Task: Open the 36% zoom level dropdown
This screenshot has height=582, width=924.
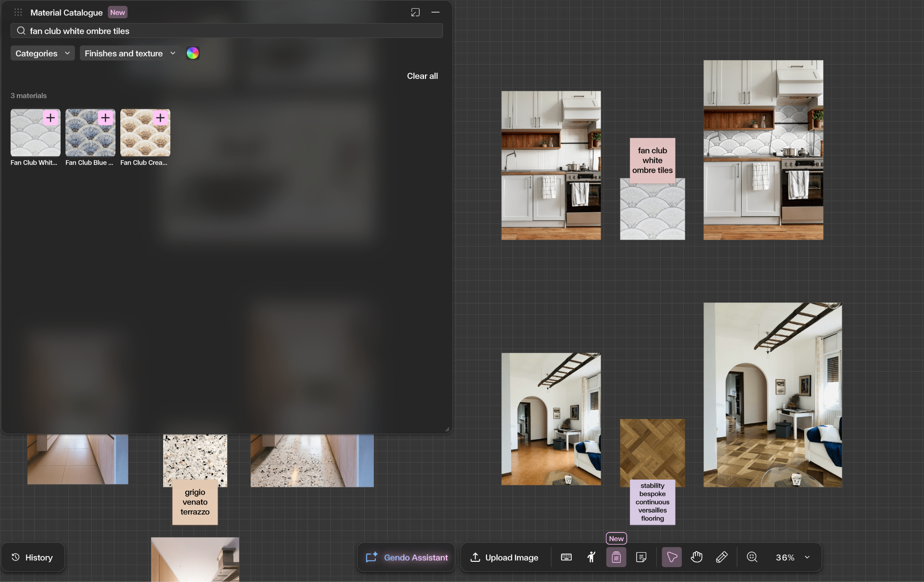Action: coord(793,557)
